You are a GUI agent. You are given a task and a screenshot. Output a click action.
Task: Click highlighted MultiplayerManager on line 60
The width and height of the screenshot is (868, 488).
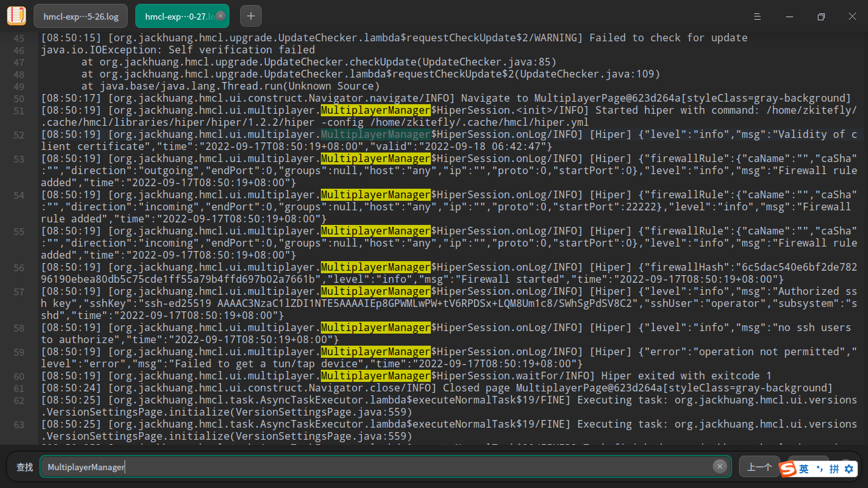(376, 376)
